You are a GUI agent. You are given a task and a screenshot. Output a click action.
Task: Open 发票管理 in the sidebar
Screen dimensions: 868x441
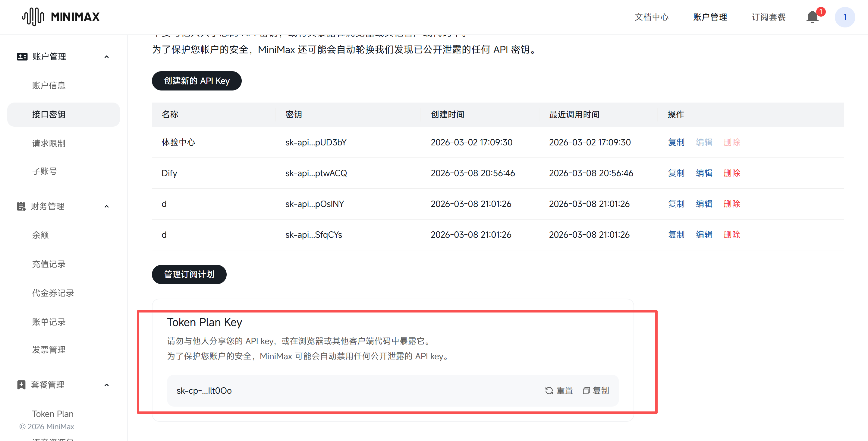click(49, 350)
